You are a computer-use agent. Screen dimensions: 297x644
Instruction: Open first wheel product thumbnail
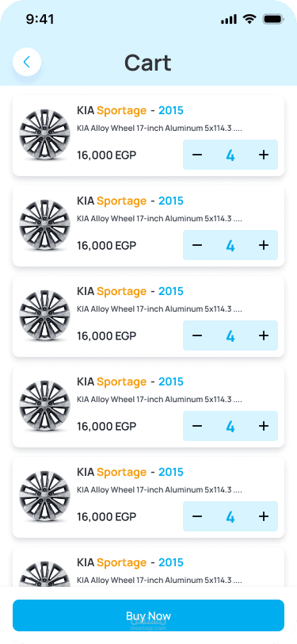44,135
